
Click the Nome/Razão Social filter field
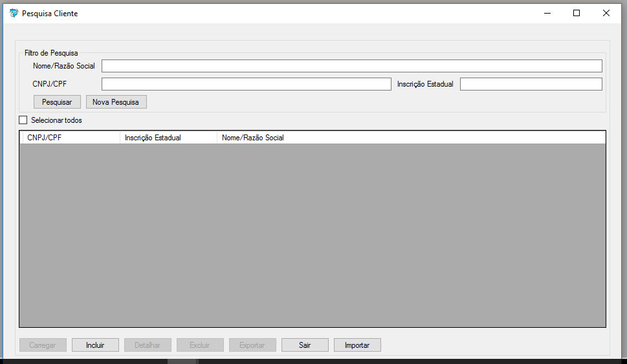coord(352,66)
